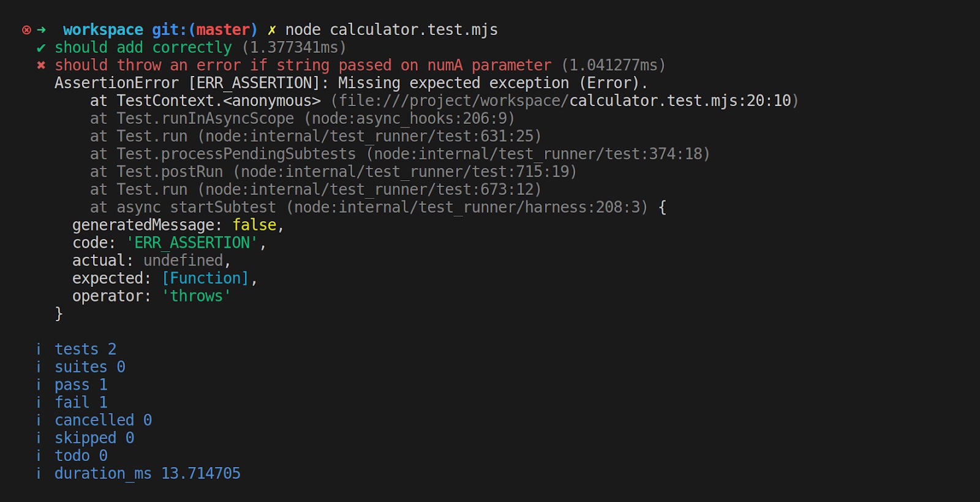Click the "master" git branch name
980x502 pixels.
coord(223,30)
